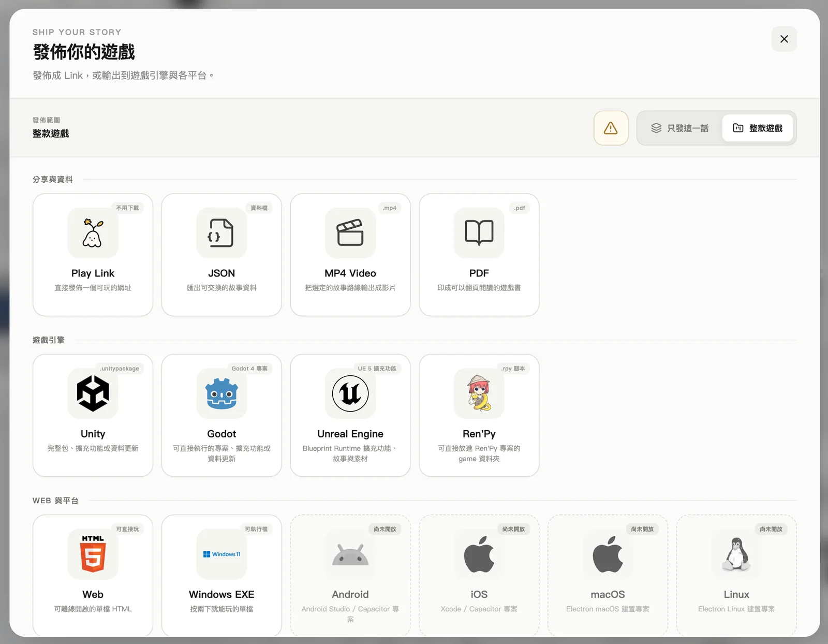Click the HTML5 shield icon
Viewport: 828px width, 644px height.
pyautogui.click(x=93, y=554)
